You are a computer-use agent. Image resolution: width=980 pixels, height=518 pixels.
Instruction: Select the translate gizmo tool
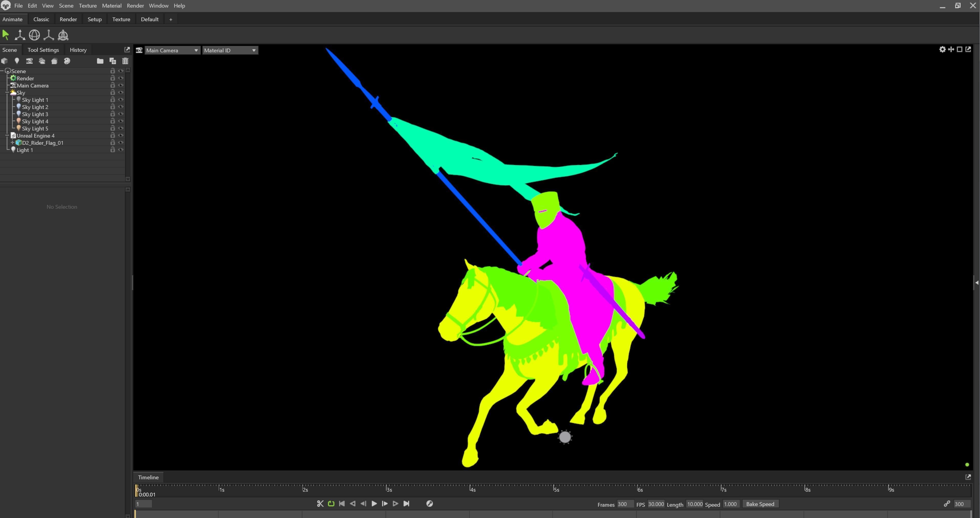pyautogui.click(x=20, y=35)
